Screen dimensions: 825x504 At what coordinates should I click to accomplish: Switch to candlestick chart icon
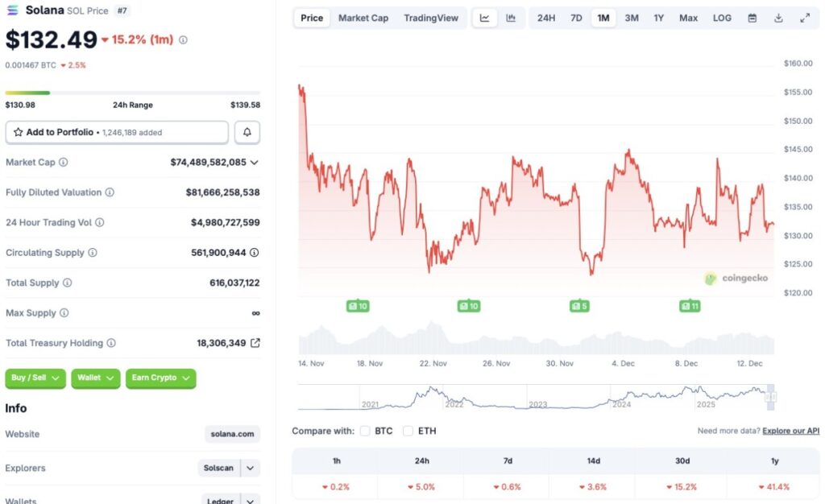tap(511, 18)
